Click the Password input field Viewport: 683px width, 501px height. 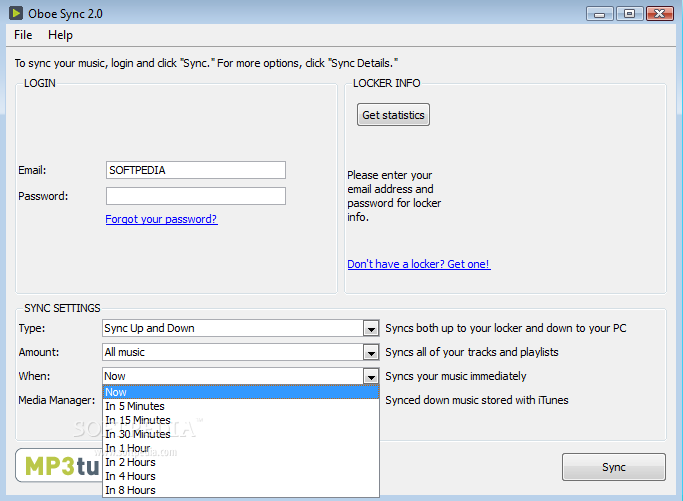pyautogui.click(x=196, y=196)
